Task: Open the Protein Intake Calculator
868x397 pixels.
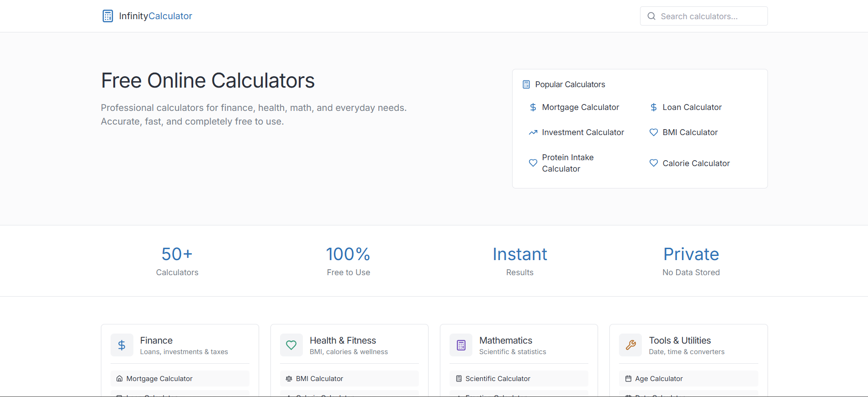Action: [x=567, y=163]
